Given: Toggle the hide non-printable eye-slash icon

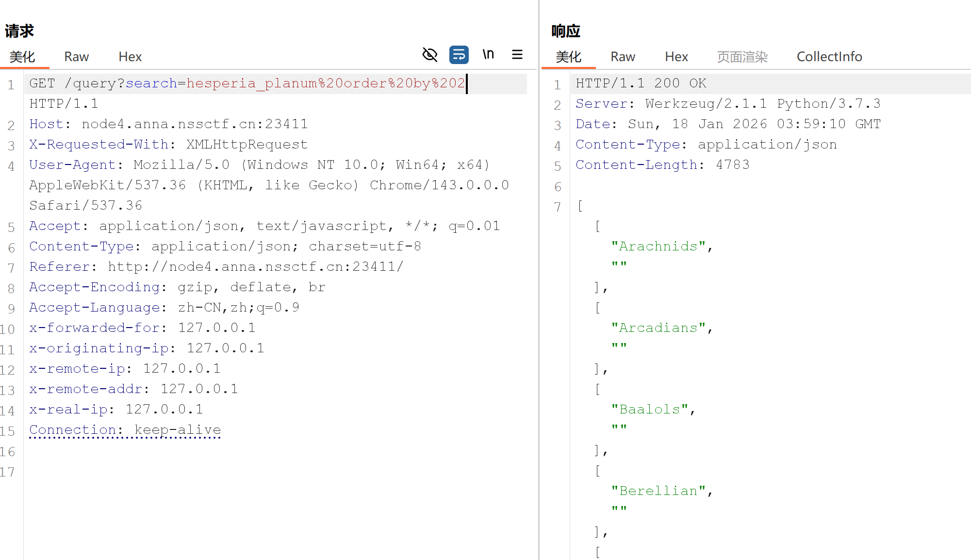Looking at the screenshot, I should [430, 55].
